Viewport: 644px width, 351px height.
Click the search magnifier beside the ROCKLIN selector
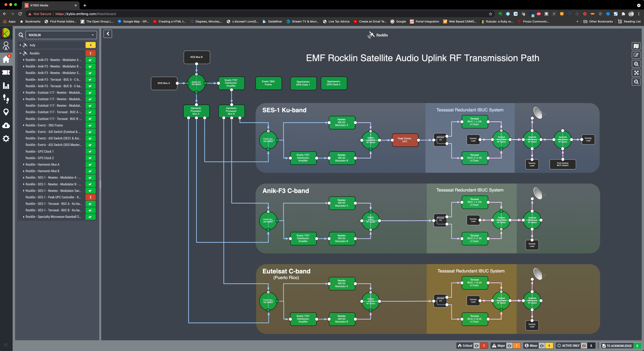[21, 35]
